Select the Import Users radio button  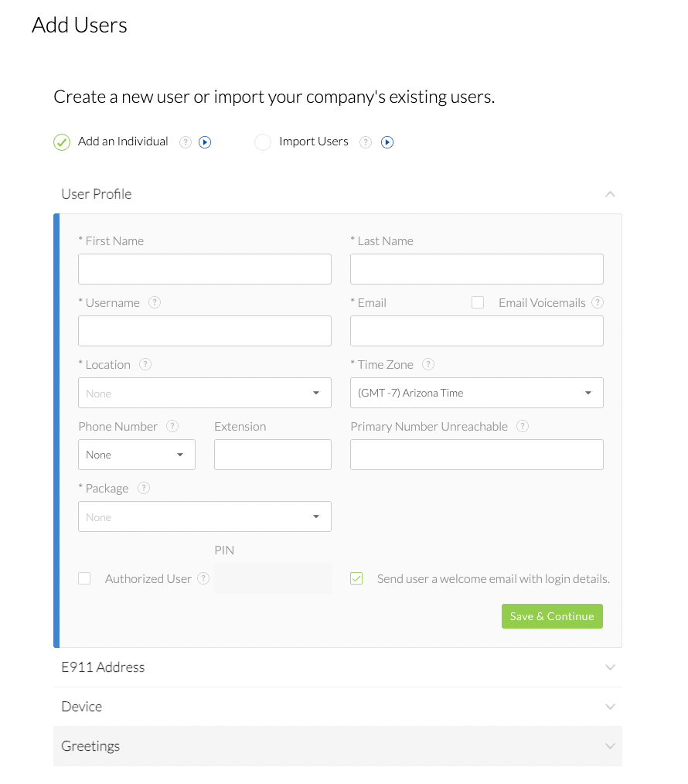[262, 141]
